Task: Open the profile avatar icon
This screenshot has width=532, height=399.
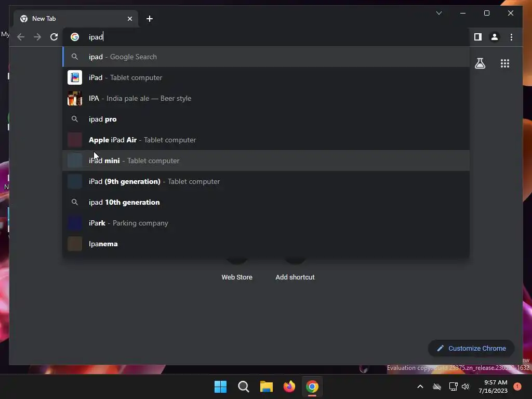Action: [495, 37]
